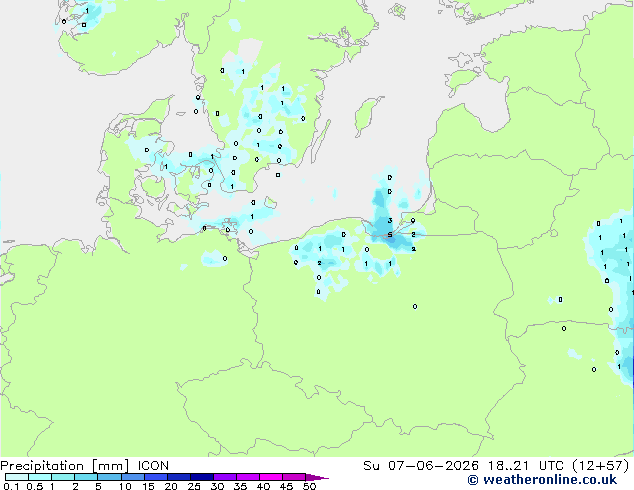Select the 2–5 mm legend swatch
The width and height of the screenshot is (634, 490).
[86, 477]
